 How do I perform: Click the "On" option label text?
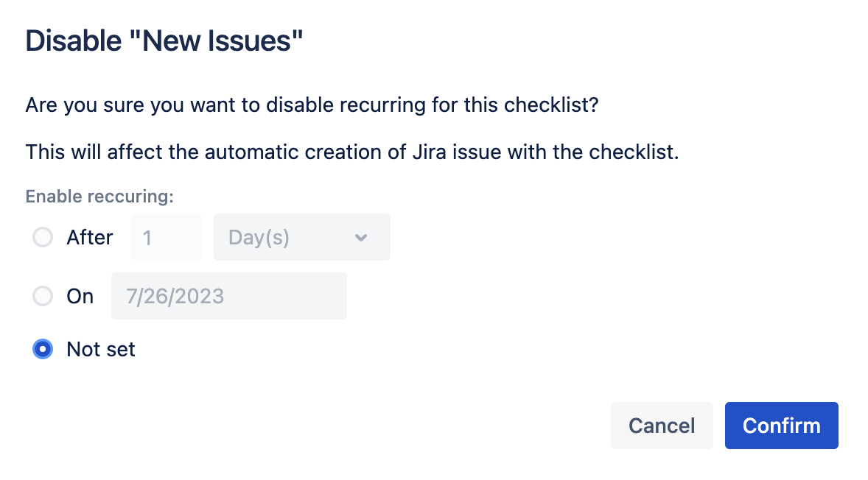(80, 296)
